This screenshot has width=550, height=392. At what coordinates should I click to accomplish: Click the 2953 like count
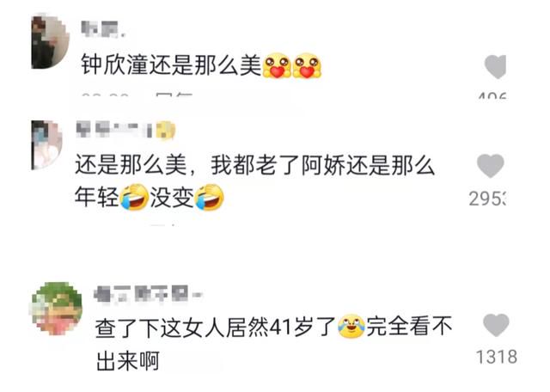[x=487, y=199]
